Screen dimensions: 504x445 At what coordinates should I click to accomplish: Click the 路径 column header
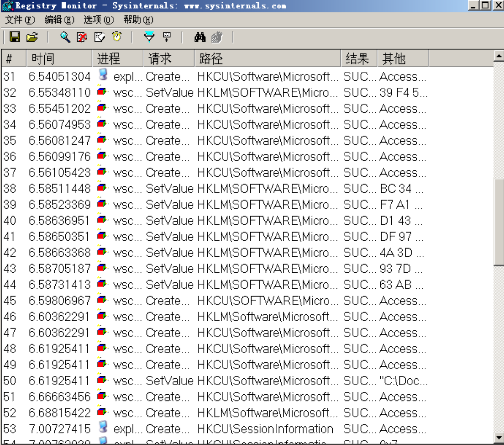pyautogui.click(x=268, y=58)
